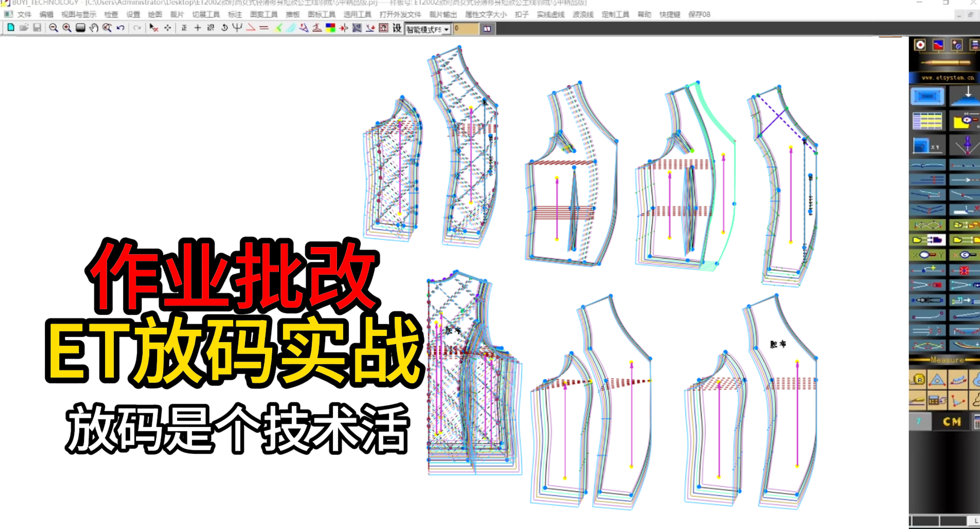Click the save disk icon
980x529 pixels.
37,28
